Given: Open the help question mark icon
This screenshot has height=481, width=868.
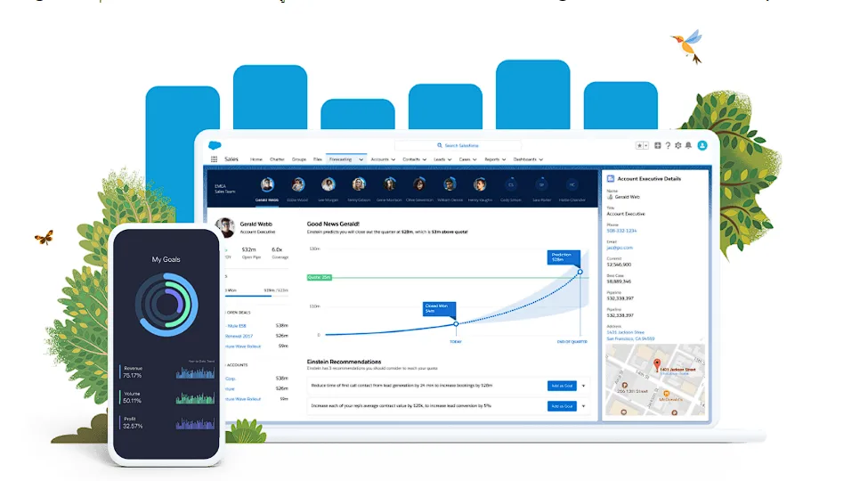Looking at the screenshot, I should click(668, 145).
